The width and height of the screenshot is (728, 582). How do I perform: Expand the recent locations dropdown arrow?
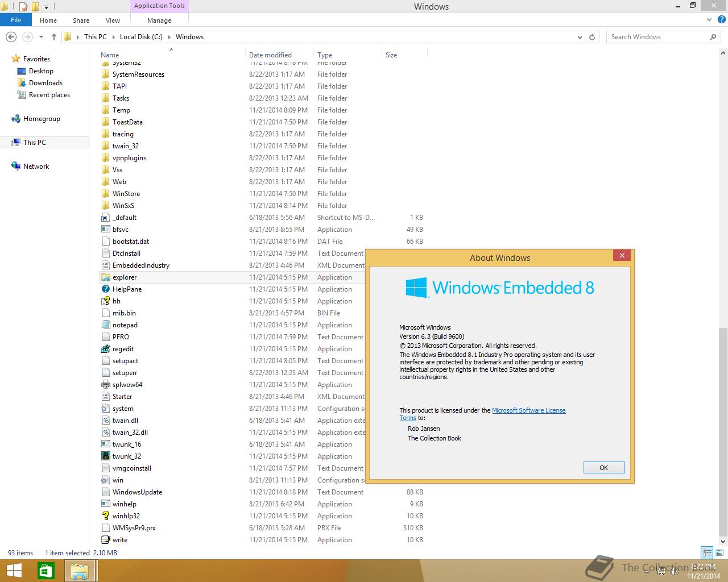coord(41,37)
